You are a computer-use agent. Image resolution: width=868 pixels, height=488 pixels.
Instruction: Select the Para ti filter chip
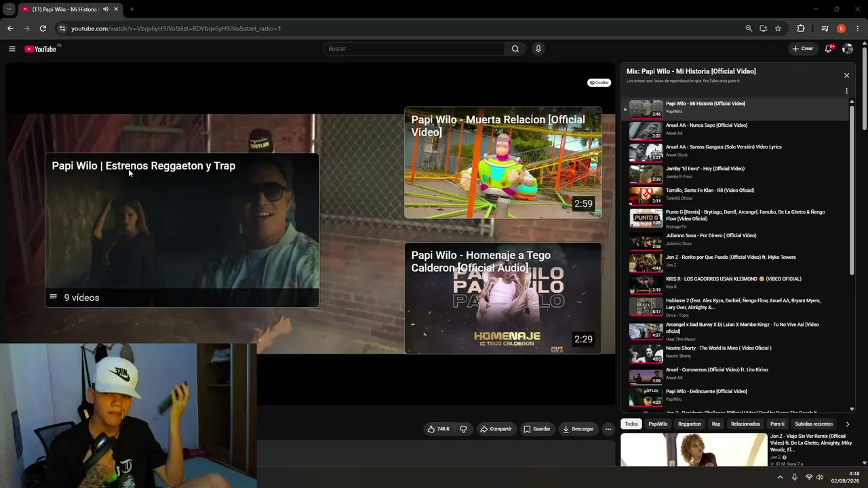click(x=777, y=424)
